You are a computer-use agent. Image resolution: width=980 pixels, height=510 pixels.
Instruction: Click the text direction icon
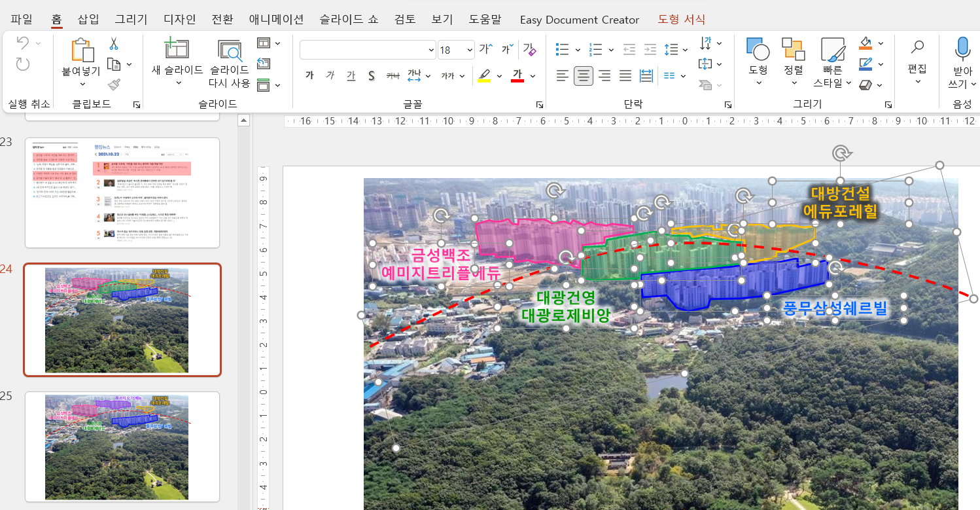click(x=705, y=43)
